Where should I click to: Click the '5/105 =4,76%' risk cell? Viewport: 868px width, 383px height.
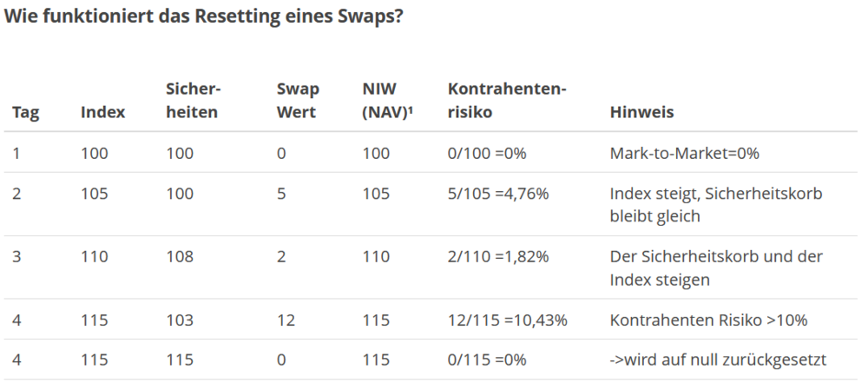pyautogui.click(x=498, y=194)
